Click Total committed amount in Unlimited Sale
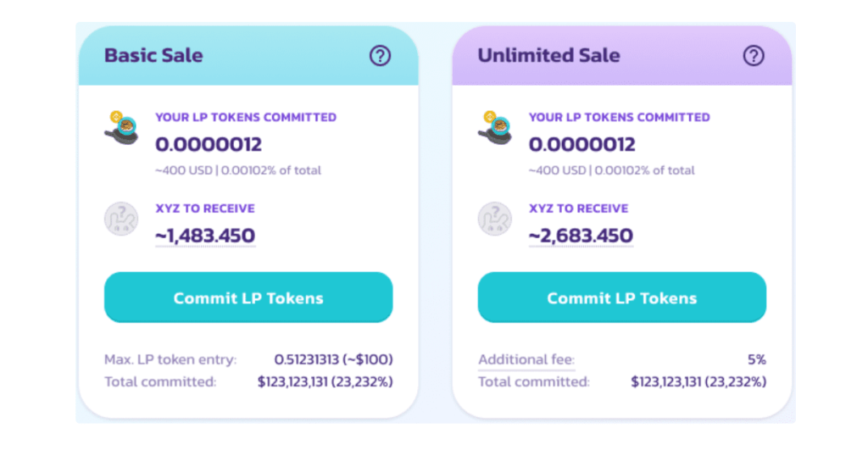868x456 pixels. coord(698,382)
